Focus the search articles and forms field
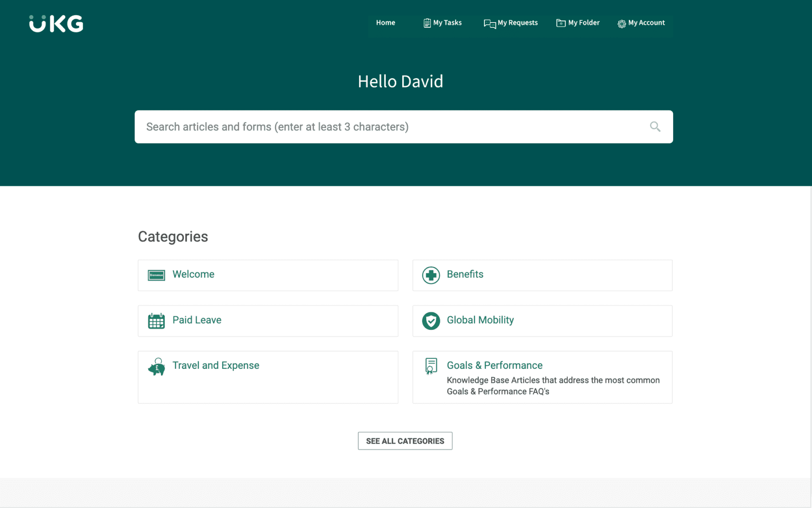The width and height of the screenshot is (812, 508). [390, 127]
